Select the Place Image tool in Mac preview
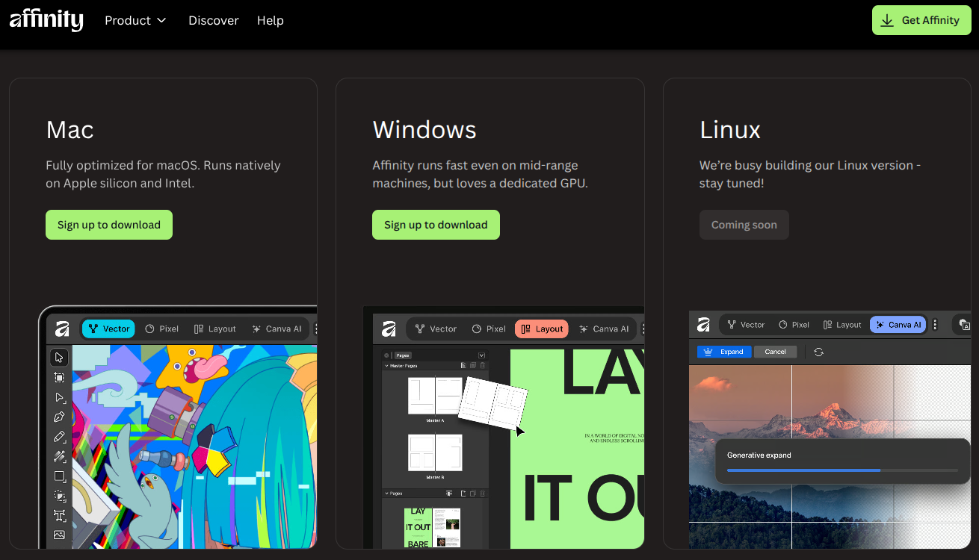Screen dimensions: 979x560 (59, 535)
